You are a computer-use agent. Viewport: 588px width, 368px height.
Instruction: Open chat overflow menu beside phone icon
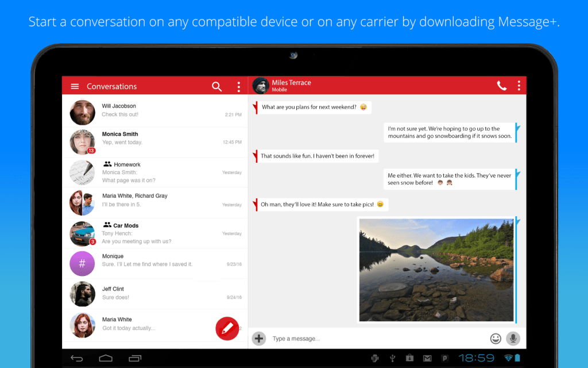[519, 86]
